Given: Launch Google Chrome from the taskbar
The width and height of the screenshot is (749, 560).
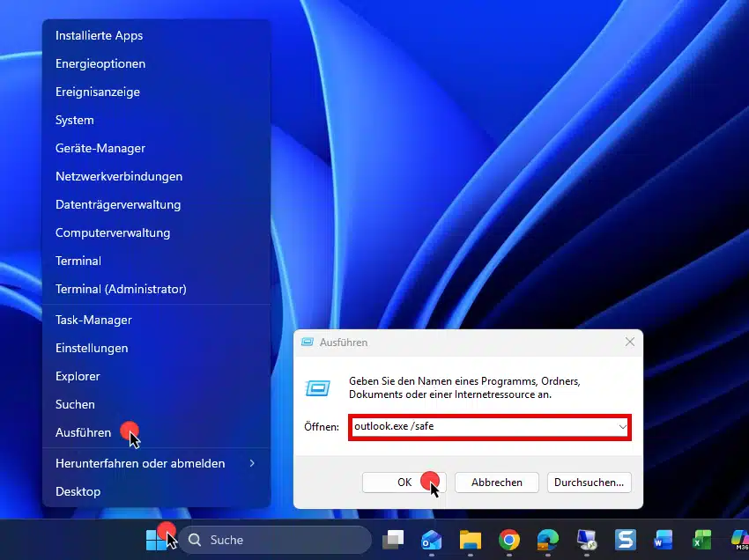Looking at the screenshot, I should click(x=509, y=540).
